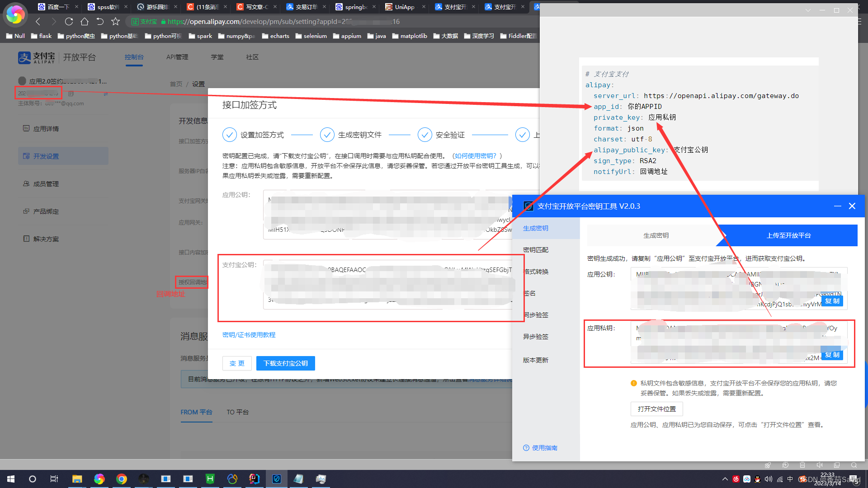
Task: Open 成员管理 in the left sidebar
Action: tap(63, 184)
